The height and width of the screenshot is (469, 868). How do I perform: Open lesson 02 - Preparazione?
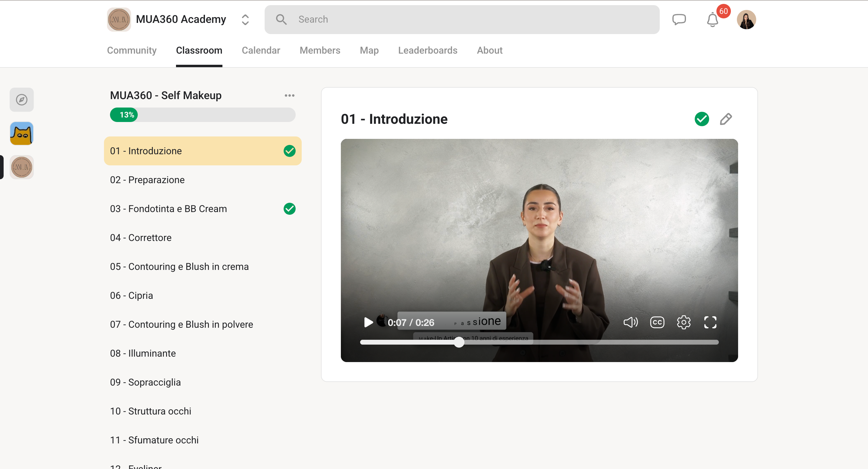pos(203,180)
